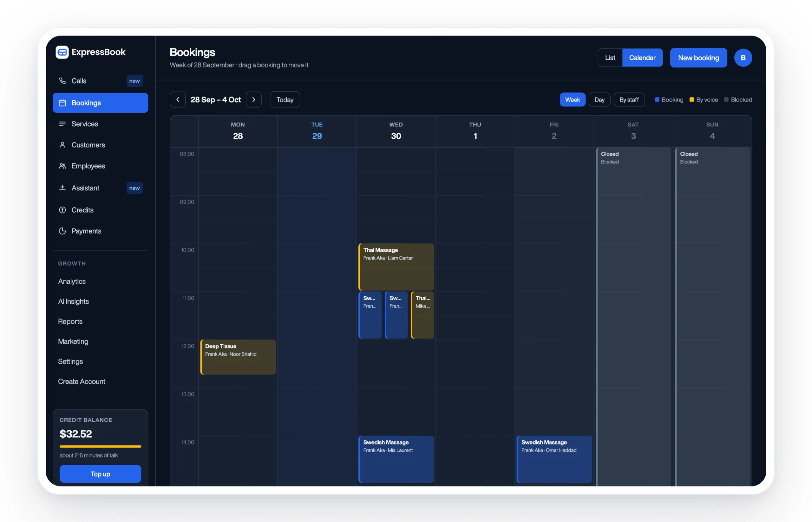Go to previous week with left chevron
Viewport: 812px width, 522px height.
click(178, 100)
